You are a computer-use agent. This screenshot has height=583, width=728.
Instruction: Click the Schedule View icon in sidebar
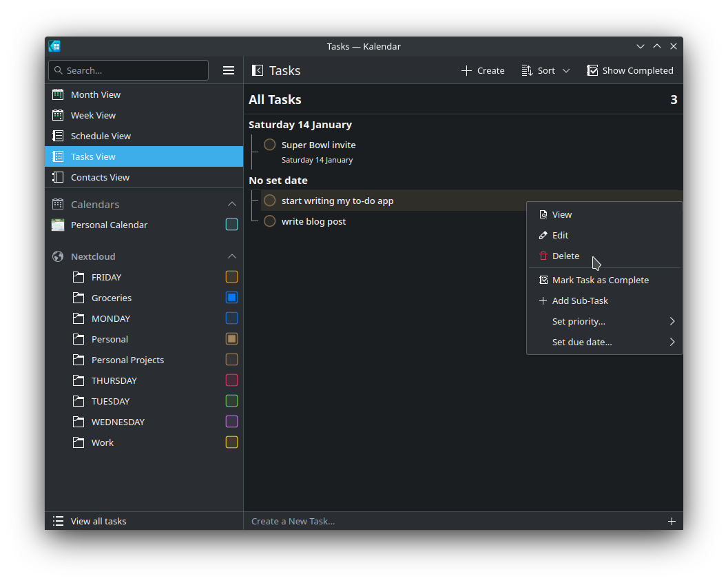(x=58, y=136)
